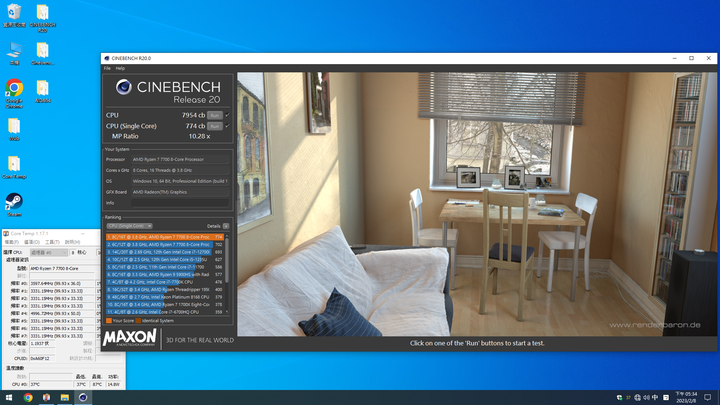The width and height of the screenshot is (720, 405).
Task: Open the CPU (Single Core) ranking dropdown
Action: (129, 226)
